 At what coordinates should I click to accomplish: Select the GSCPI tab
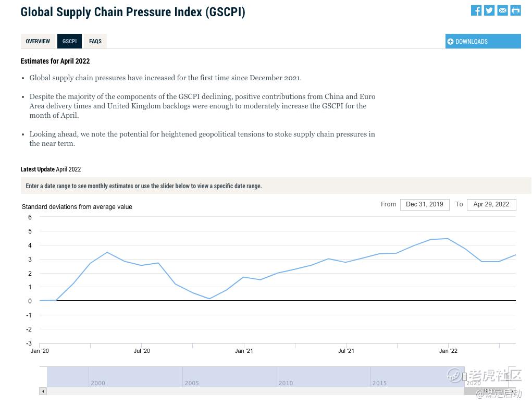click(x=69, y=41)
